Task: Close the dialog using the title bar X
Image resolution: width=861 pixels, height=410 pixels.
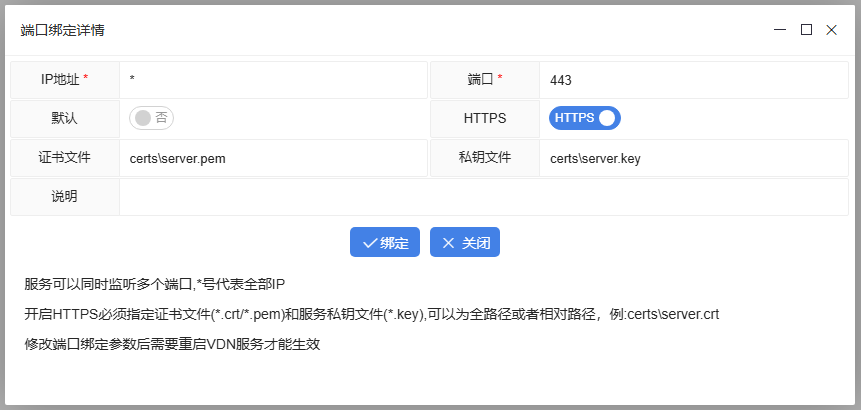Action: point(831,30)
